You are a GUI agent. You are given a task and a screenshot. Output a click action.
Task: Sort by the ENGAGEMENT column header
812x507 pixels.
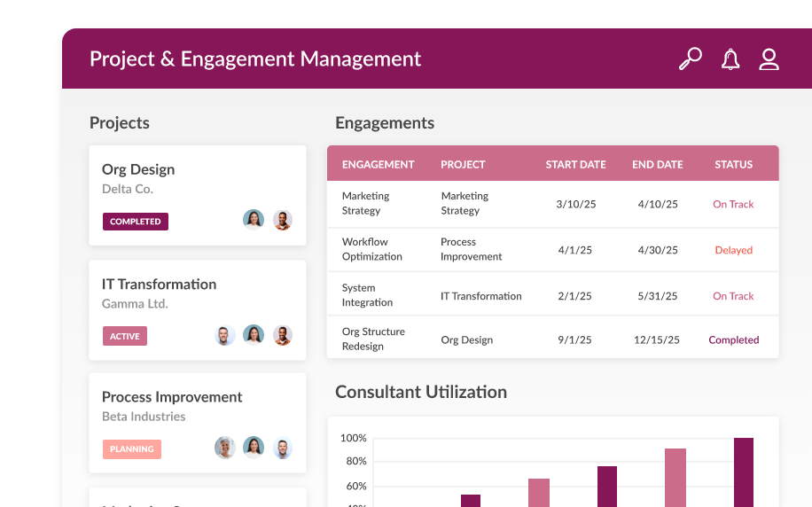click(x=378, y=164)
